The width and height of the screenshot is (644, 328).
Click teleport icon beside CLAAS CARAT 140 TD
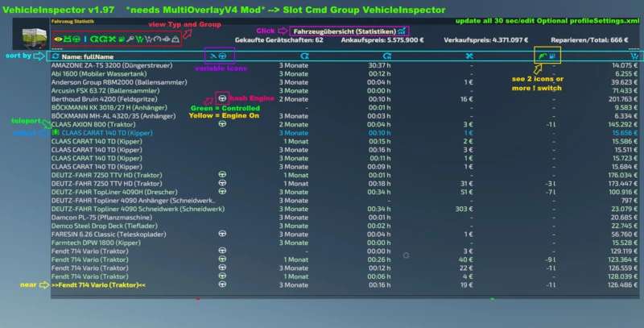click(55, 133)
